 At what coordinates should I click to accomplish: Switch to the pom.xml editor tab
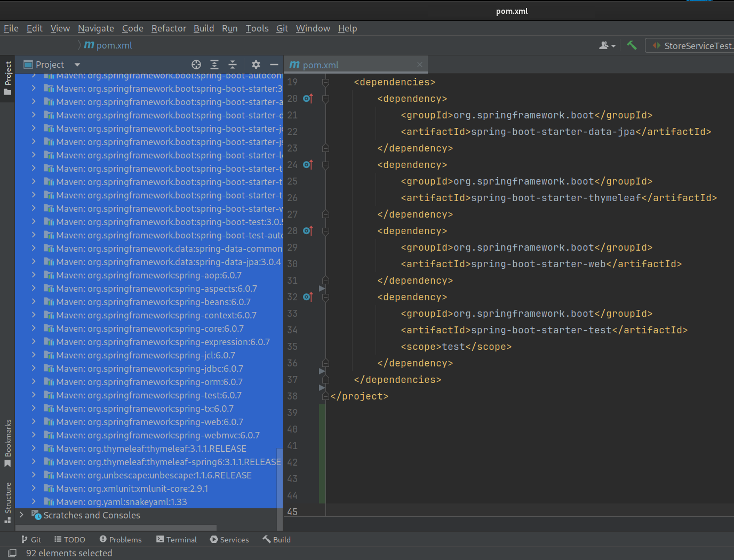click(x=320, y=65)
